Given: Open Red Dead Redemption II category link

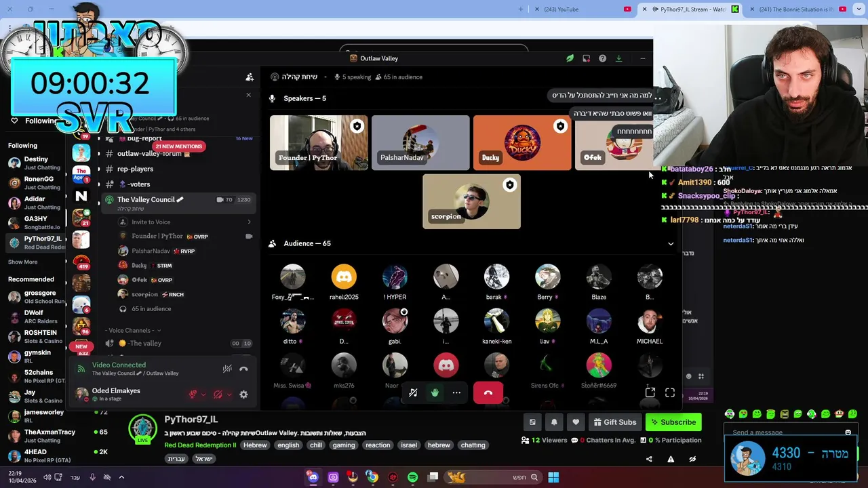Looking at the screenshot, I should (200, 445).
